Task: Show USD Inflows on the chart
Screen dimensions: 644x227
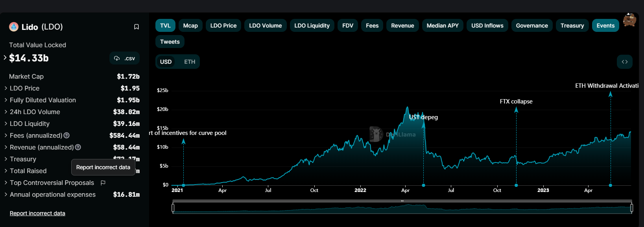Action: [x=487, y=26]
